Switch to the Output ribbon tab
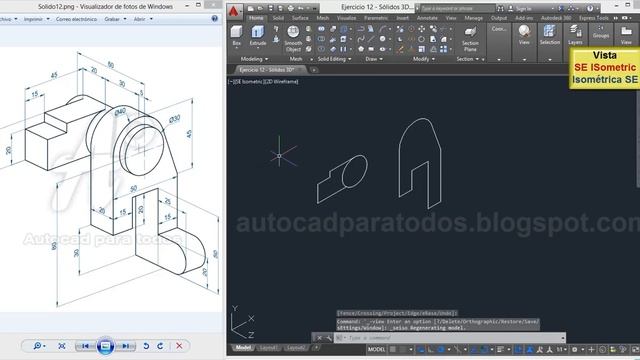Image resolution: width=640 pixels, height=360 pixels. [499, 18]
